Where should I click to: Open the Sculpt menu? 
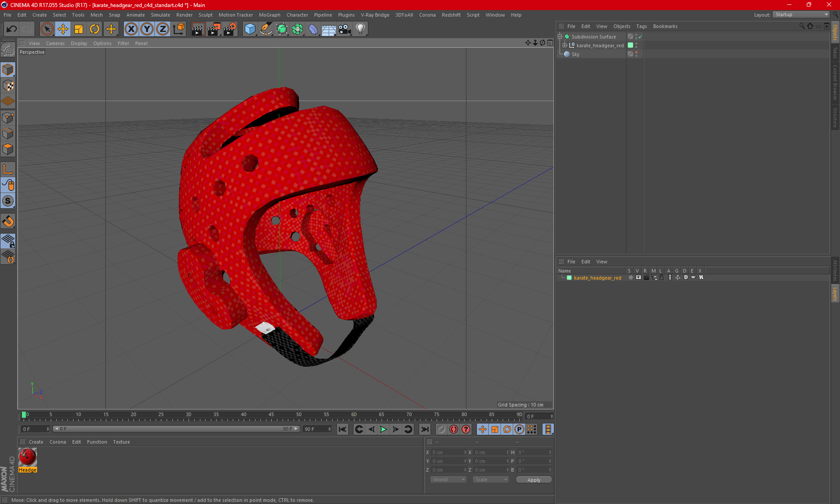click(205, 15)
